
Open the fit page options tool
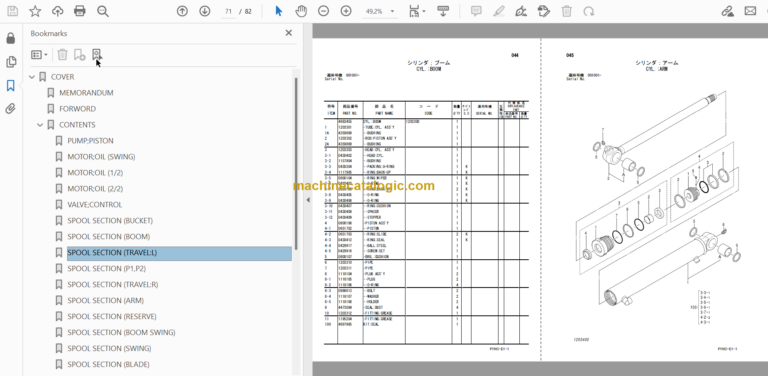[417, 11]
